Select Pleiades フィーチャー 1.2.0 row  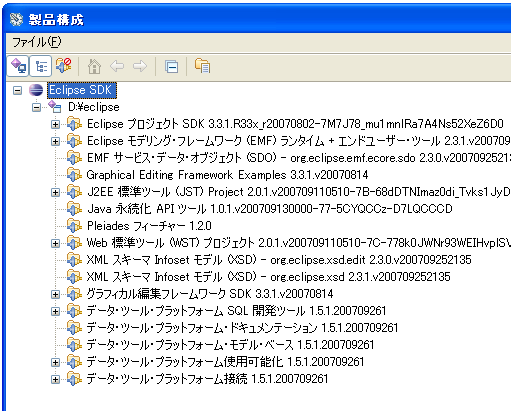[x=149, y=226]
